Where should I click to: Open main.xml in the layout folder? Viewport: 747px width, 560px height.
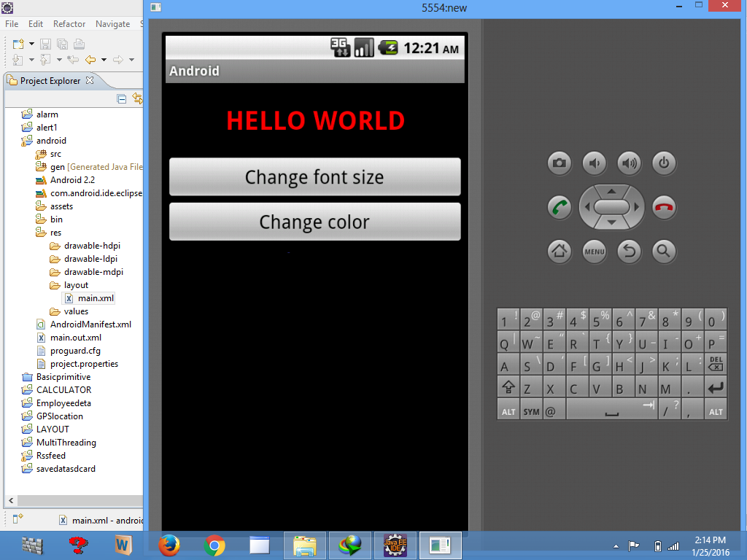click(x=95, y=297)
